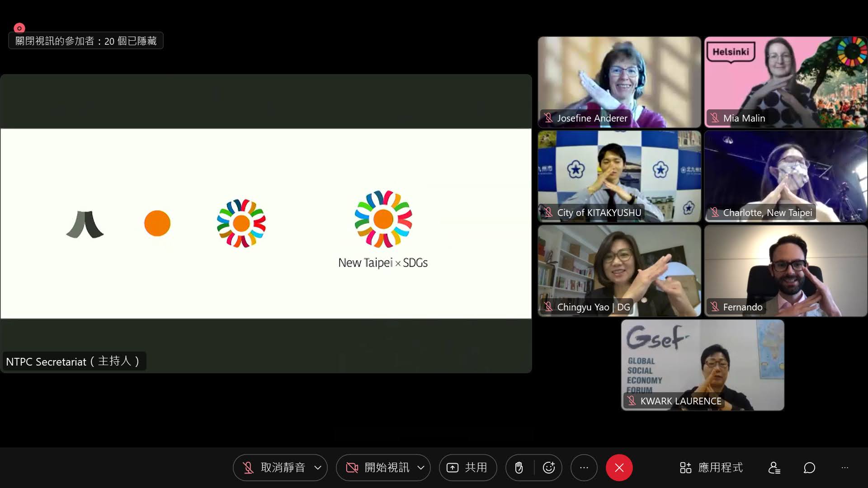Click the 共用 share button

click(x=467, y=468)
